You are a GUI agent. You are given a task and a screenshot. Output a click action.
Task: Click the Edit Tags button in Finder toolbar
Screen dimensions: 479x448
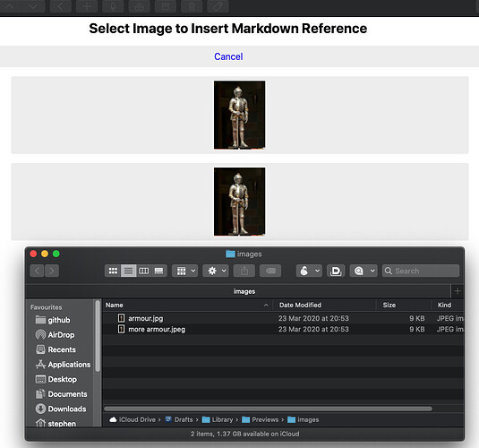coord(270,271)
